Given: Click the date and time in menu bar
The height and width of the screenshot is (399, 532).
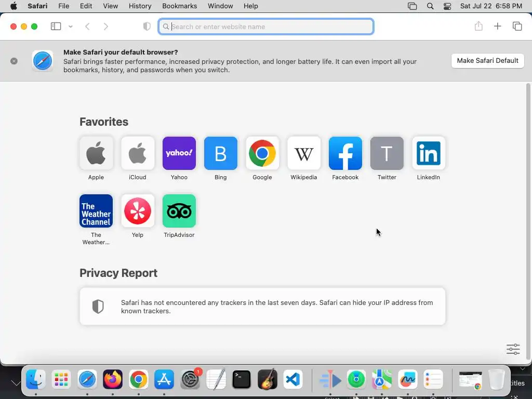Looking at the screenshot, I should (x=491, y=6).
